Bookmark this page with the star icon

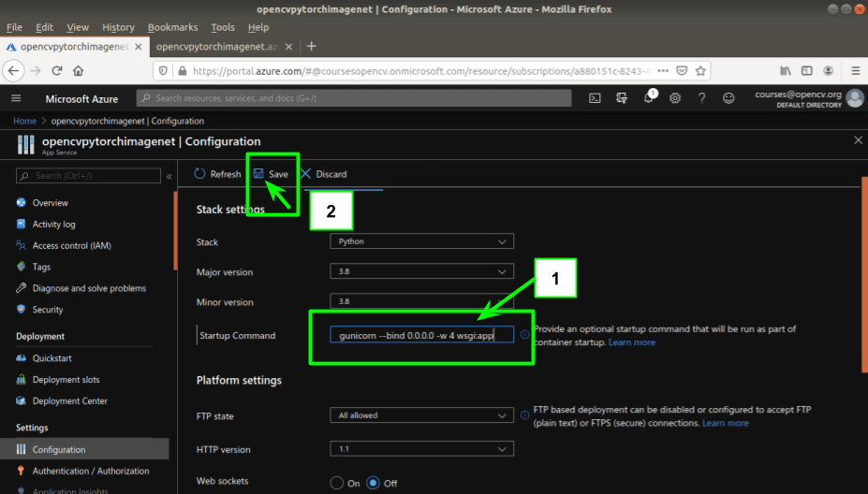tap(700, 71)
